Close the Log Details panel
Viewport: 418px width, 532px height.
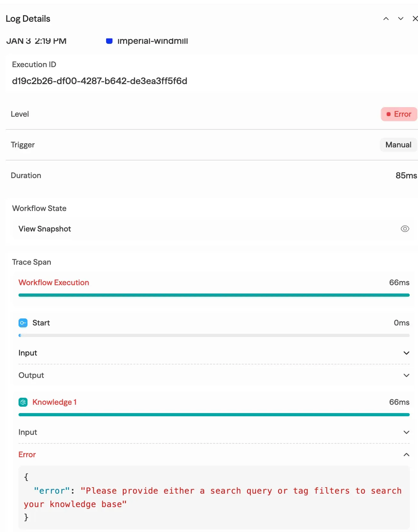tap(415, 19)
